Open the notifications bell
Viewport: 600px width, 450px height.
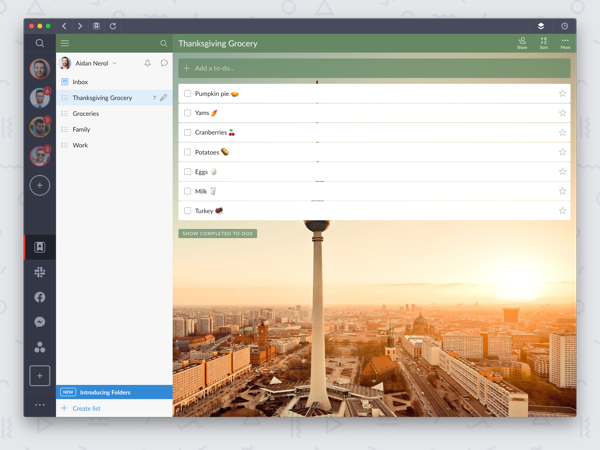148,63
